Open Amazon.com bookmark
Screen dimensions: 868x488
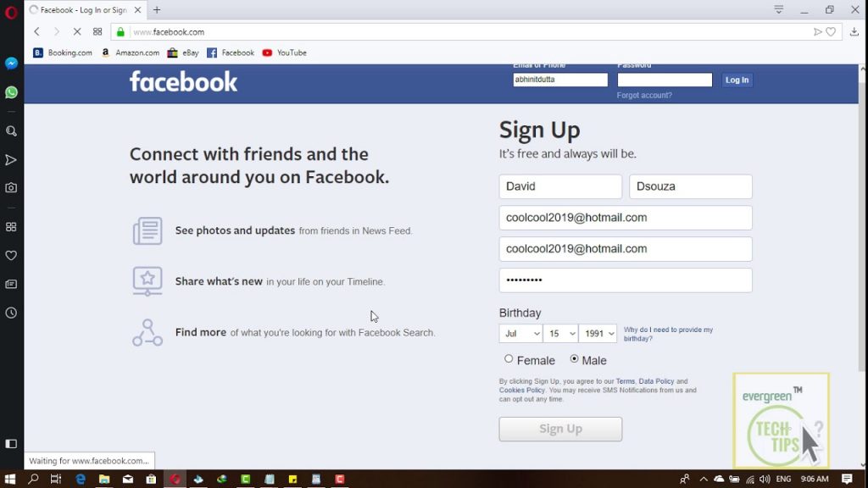point(131,53)
